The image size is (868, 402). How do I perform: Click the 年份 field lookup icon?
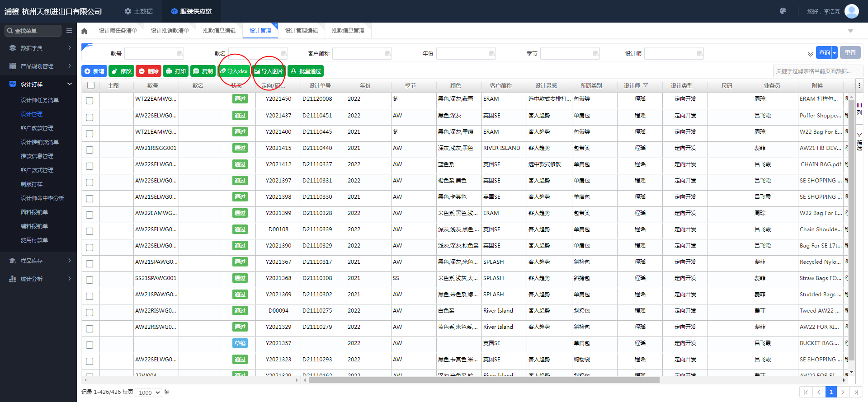(491, 53)
